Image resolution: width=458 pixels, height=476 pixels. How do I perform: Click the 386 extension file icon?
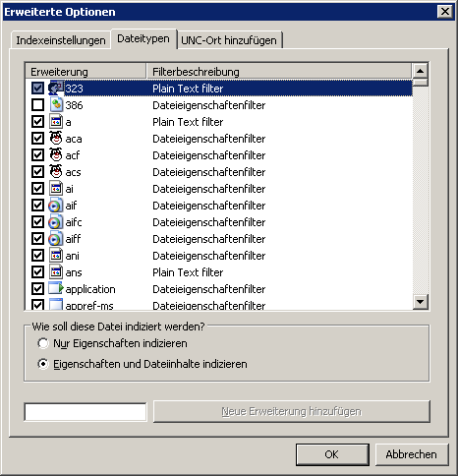pos(56,105)
